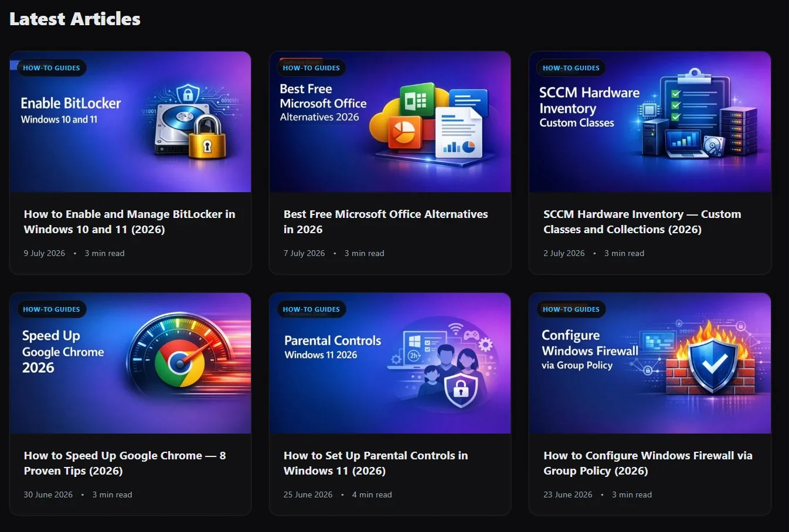The image size is (789, 532).
Task: Click the '4 min read' text
Action: 372,495
